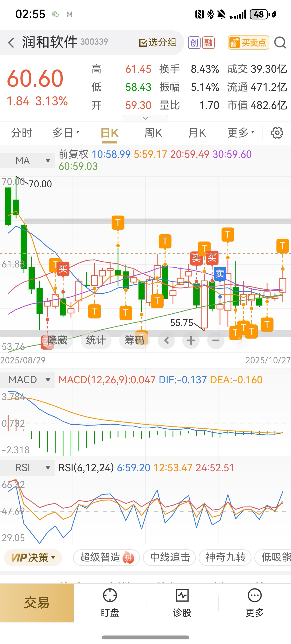Switch to the 月K tab
291x644 pixels.
click(197, 133)
